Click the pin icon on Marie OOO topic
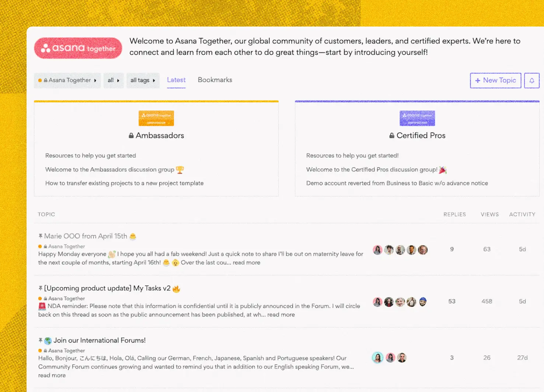Screen dimensions: 544x392 (40, 235)
